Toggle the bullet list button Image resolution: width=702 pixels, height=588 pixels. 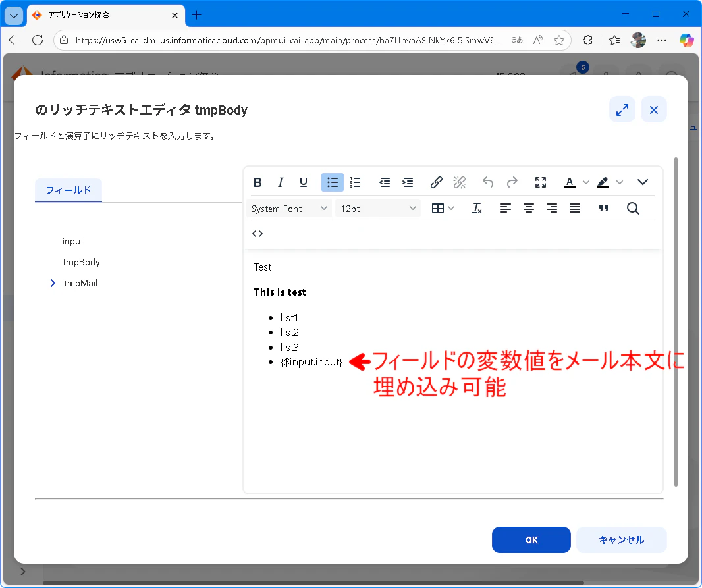pyautogui.click(x=332, y=182)
